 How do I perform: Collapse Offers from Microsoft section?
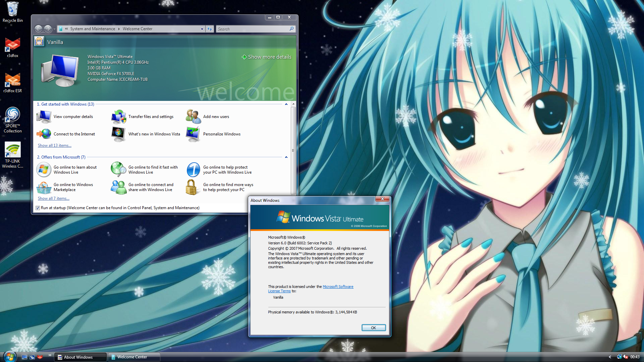(286, 157)
